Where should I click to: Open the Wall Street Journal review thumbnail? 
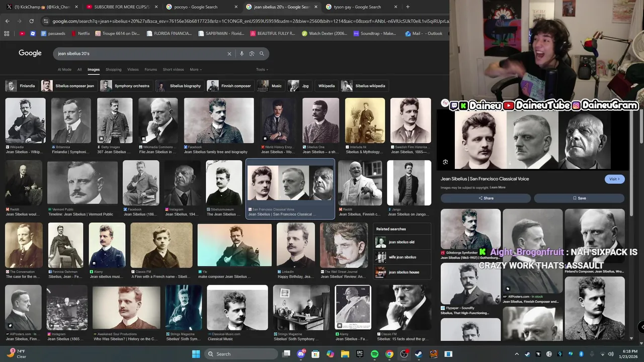pyautogui.click(x=344, y=245)
